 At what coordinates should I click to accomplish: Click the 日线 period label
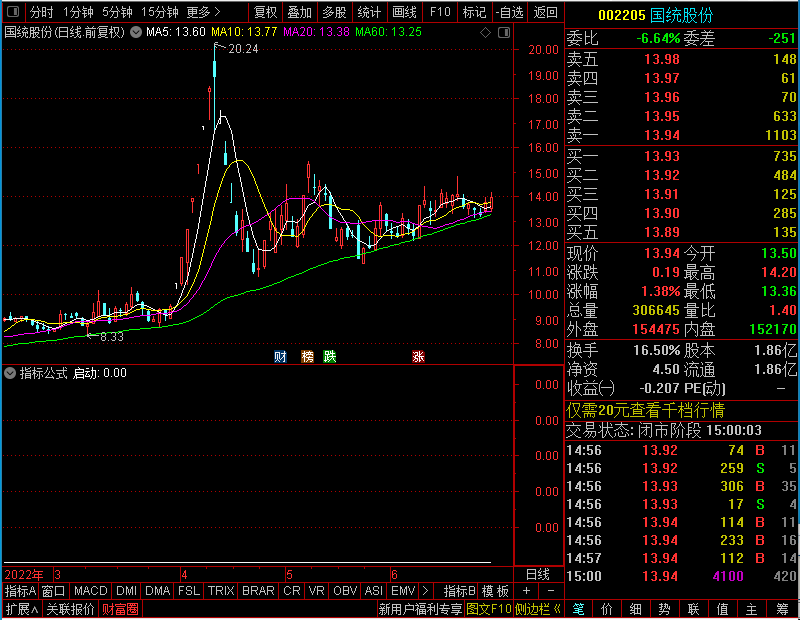point(538,575)
